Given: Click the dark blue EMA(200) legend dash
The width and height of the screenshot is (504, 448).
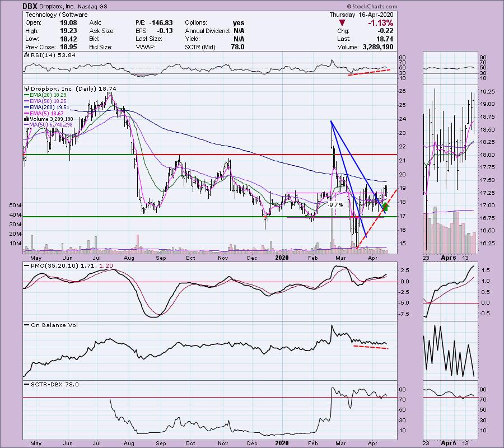Looking at the screenshot, I should [27, 108].
